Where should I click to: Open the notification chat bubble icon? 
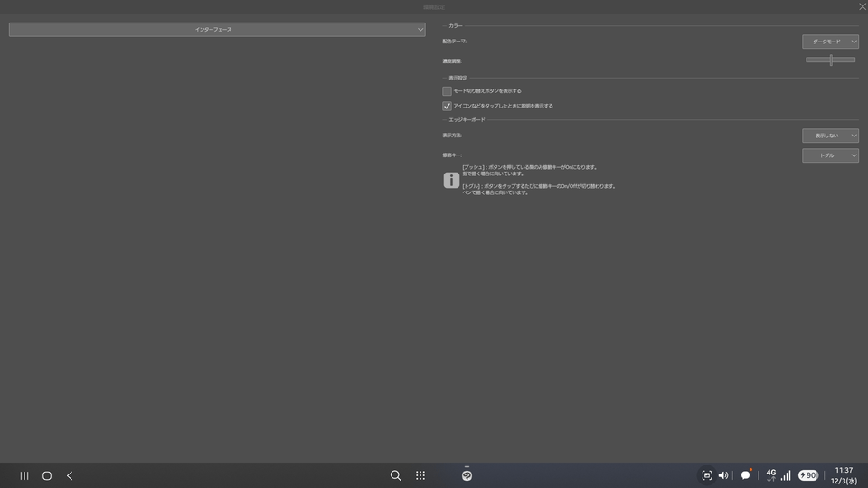(746, 475)
